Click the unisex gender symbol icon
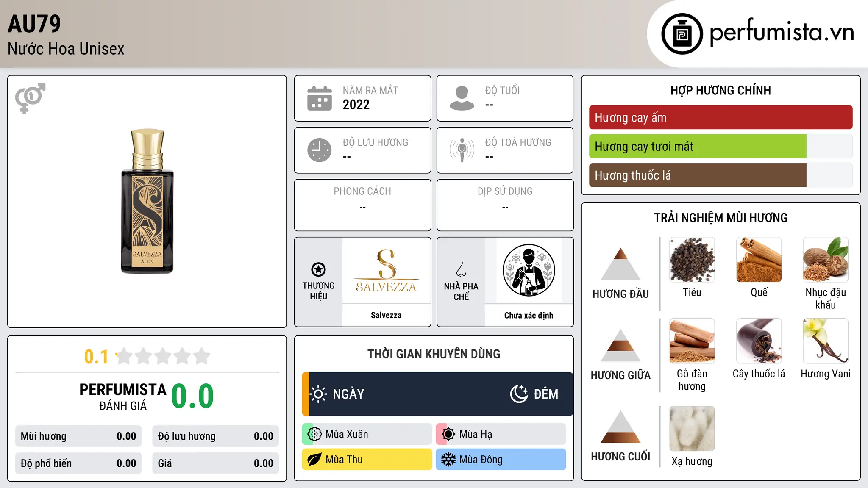 tap(30, 98)
